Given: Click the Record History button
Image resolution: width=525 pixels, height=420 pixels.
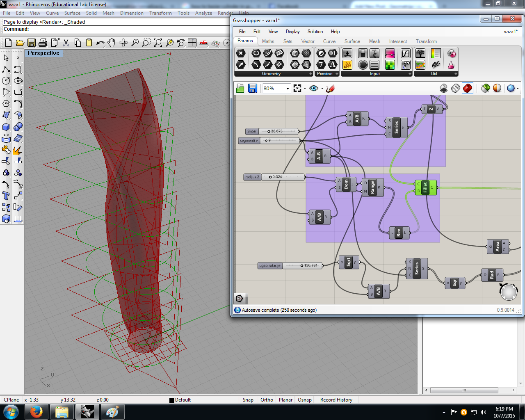Looking at the screenshot, I should (x=336, y=400).
